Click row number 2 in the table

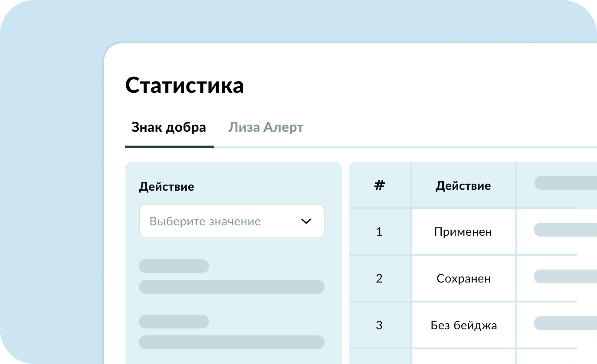coord(379,278)
